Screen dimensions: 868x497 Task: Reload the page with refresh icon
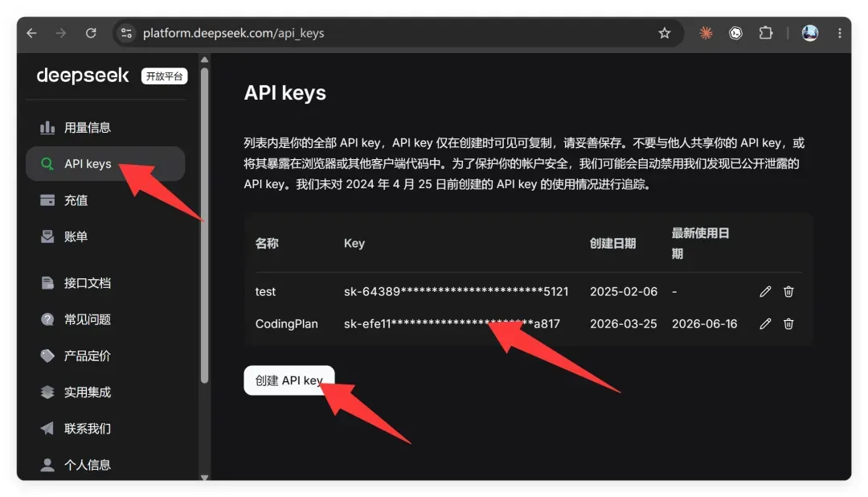[x=91, y=33]
